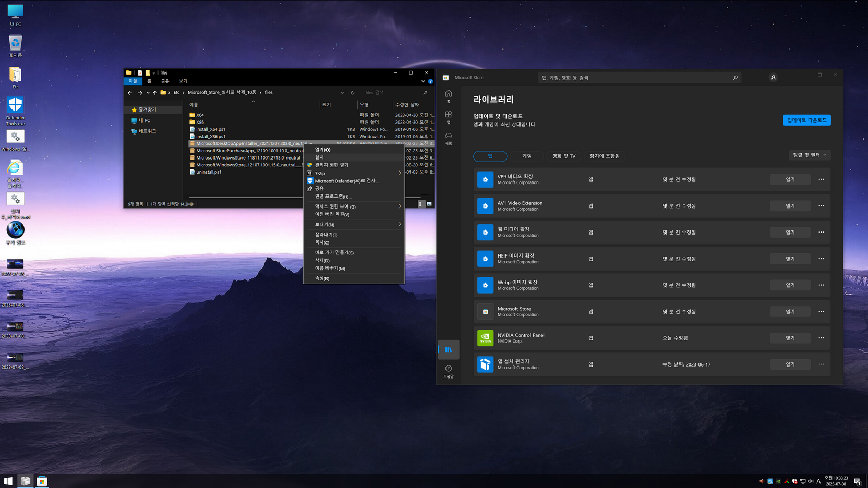Open the HEIF image extension app
This screenshot has height=488, width=868.
(x=790, y=259)
